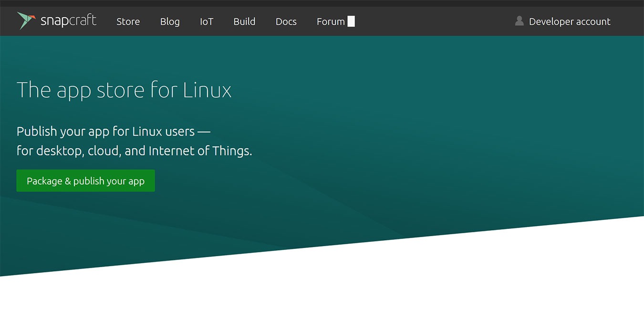Open the IoT menu item

[x=207, y=21]
